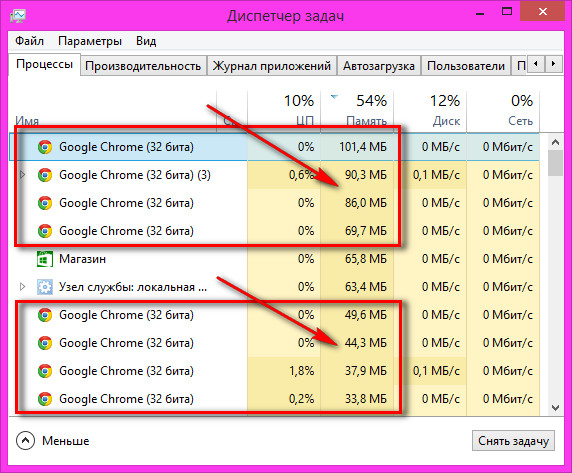Click the 101,4 МБ memory cell
This screenshot has width=572, height=473.
coord(357,147)
